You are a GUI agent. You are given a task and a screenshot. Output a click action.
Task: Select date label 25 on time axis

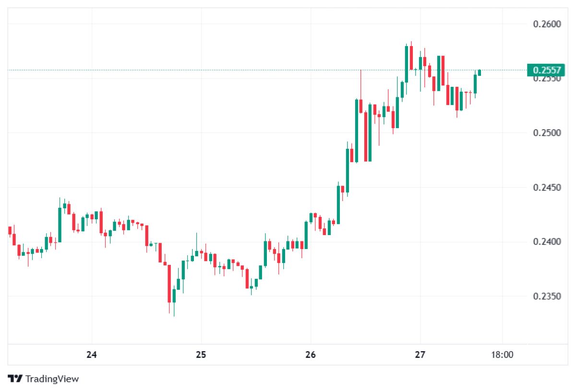[x=201, y=355]
